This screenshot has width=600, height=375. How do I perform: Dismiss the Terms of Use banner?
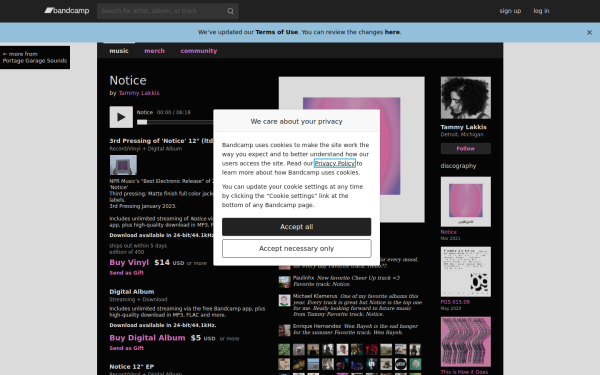pos(589,33)
